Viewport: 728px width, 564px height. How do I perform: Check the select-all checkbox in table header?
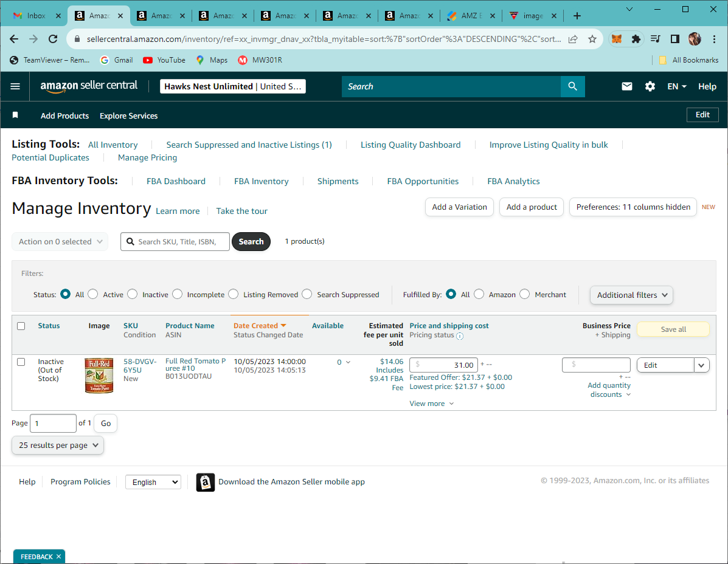click(x=21, y=326)
